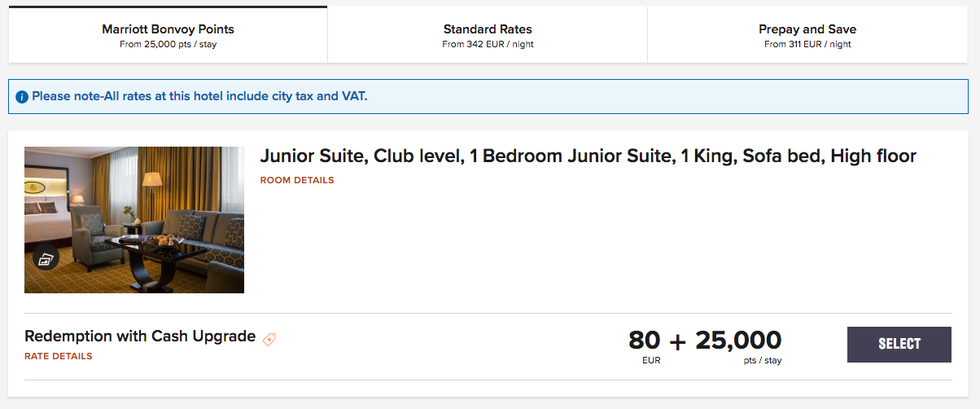Click the From 342 EUR / night text

click(x=488, y=44)
